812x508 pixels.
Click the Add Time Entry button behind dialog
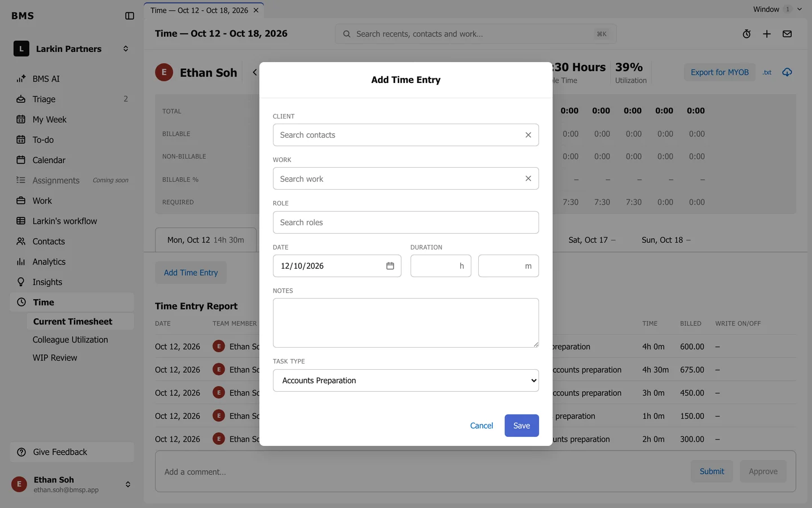[x=191, y=273]
